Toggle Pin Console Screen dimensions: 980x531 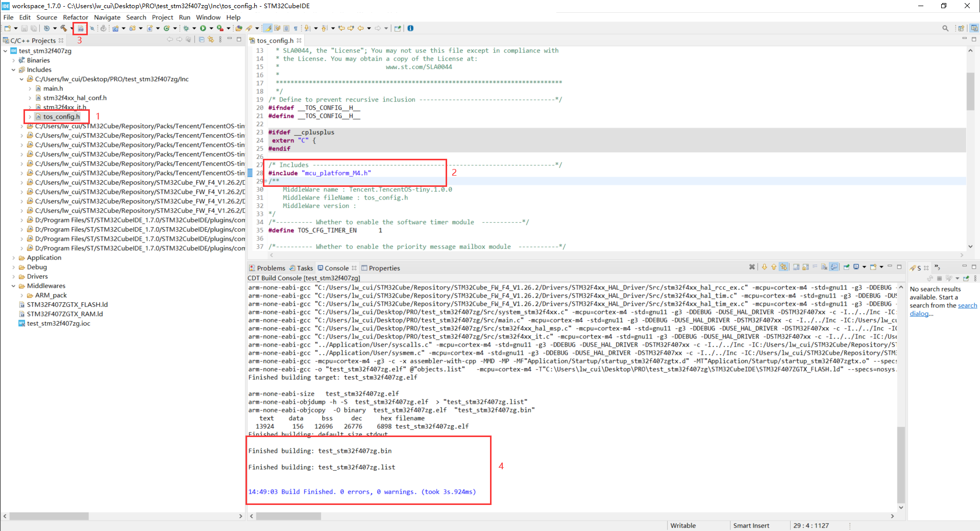[846, 267]
